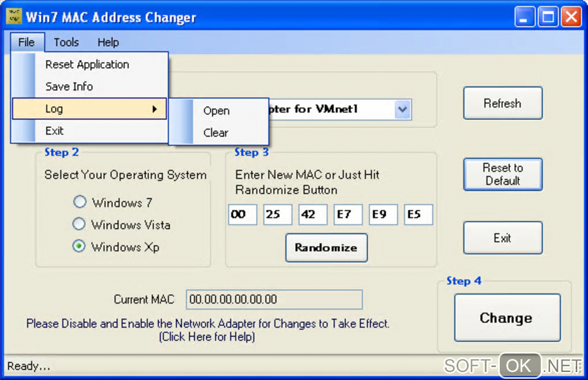Choose Reset Application from File menu
This screenshot has width=588, height=380.
pyautogui.click(x=89, y=65)
